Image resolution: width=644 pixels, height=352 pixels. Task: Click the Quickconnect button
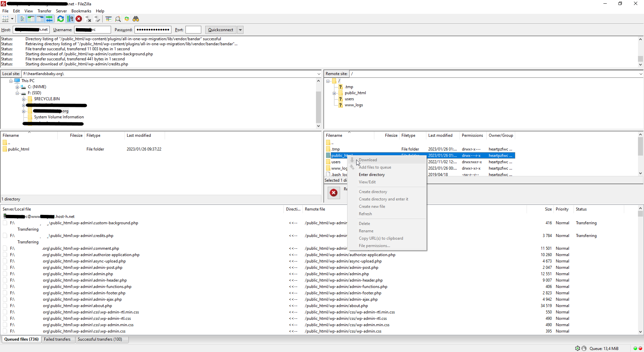point(221,30)
